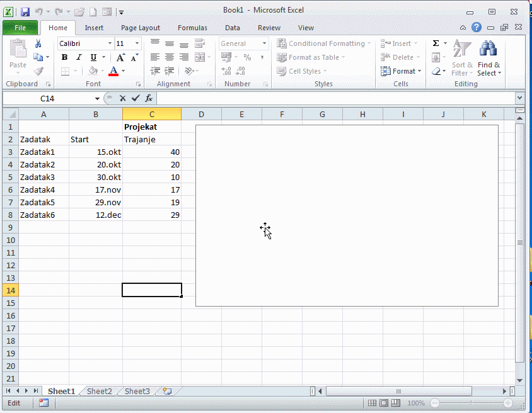The width and height of the screenshot is (532, 413).
Task: Click the AutoSum sigma icon
Action: pos(436,43)
